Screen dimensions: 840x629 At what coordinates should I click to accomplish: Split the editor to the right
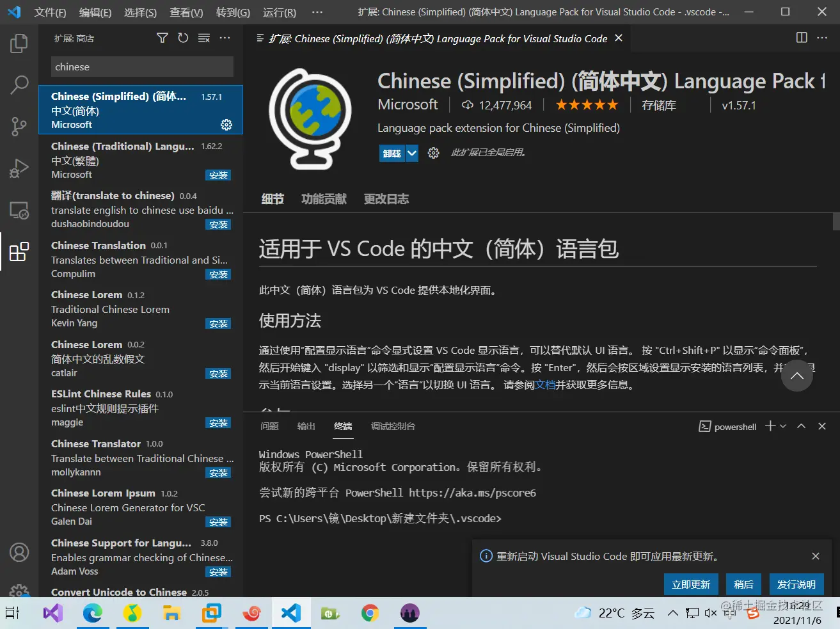click(802, 38)
